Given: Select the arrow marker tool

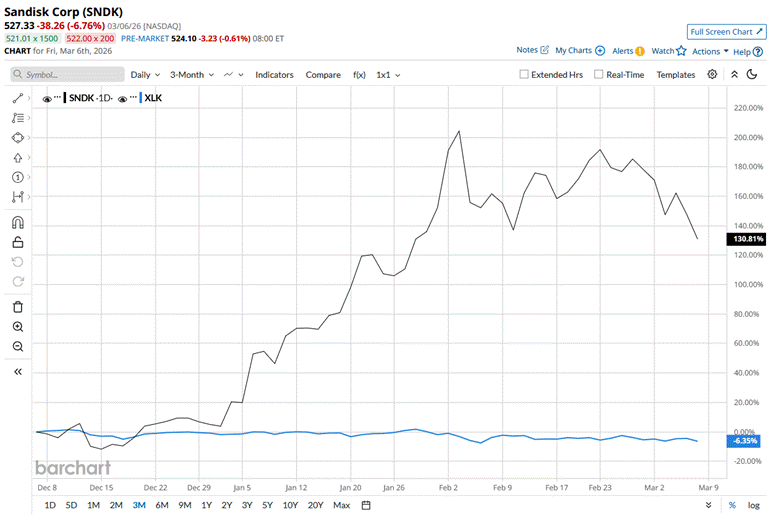Looking at the screenshot, I should (x=18, y=157).
